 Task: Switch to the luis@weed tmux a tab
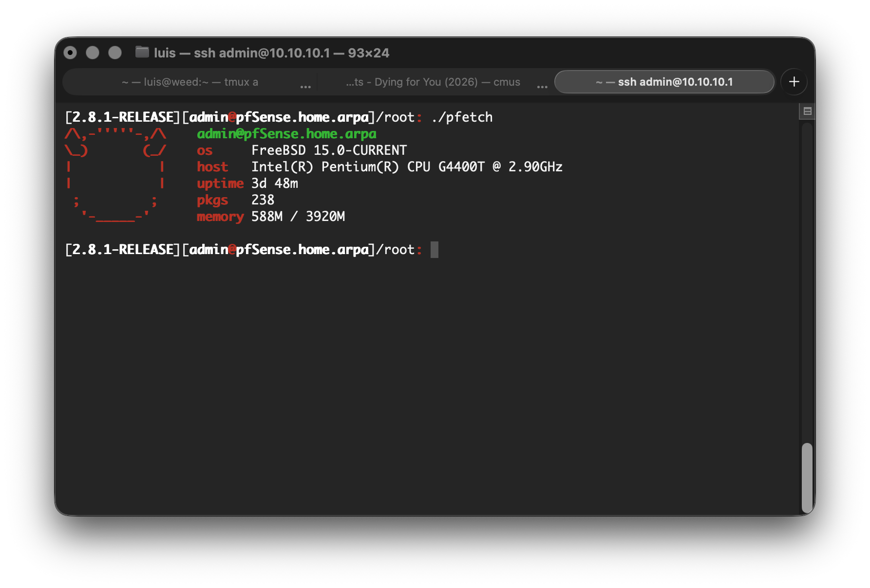[190, 82]
